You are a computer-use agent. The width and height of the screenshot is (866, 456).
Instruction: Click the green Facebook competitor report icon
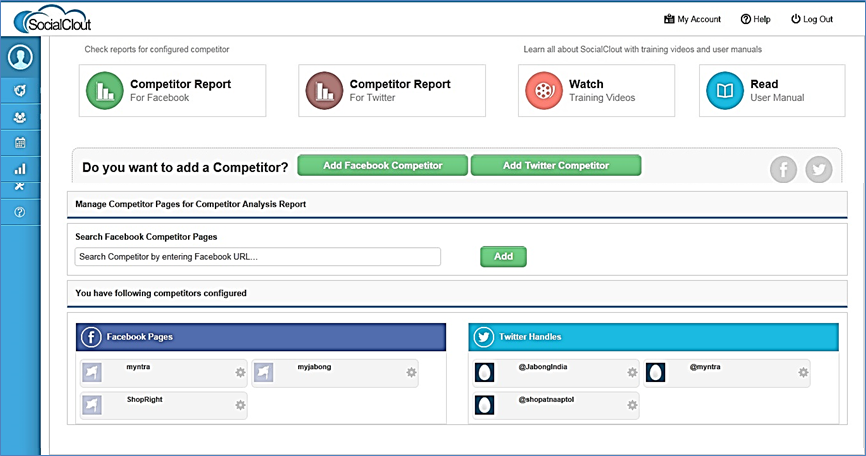(104, 91)
